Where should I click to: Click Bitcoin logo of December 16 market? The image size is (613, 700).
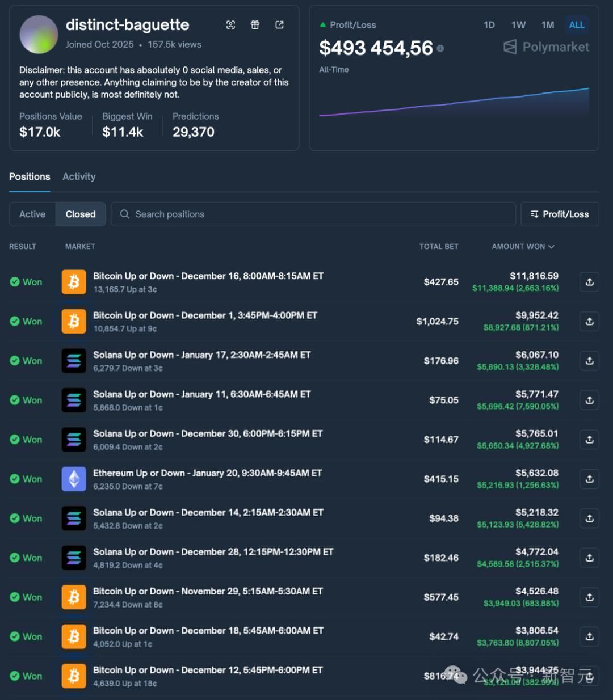click(74, 282)
